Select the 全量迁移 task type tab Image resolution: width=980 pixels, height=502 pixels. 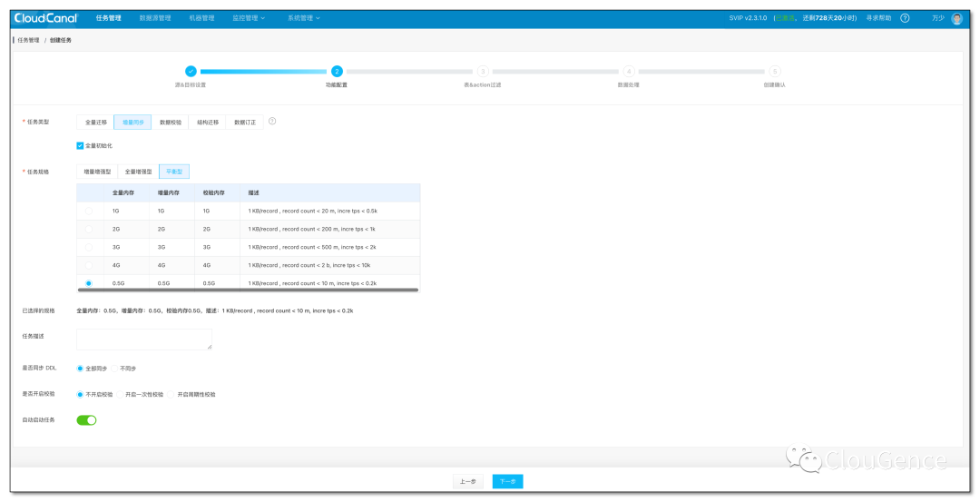pyautogui.click(x=95, y=122)
